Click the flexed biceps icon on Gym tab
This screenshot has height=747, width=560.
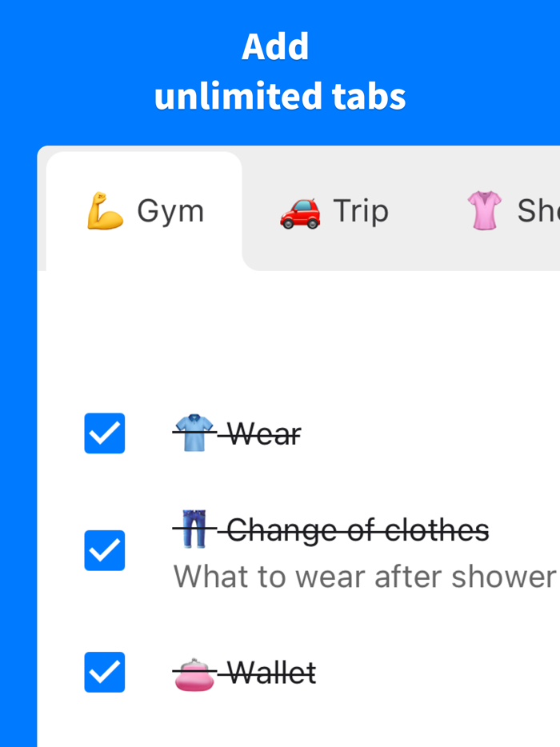tap(104, 210)
